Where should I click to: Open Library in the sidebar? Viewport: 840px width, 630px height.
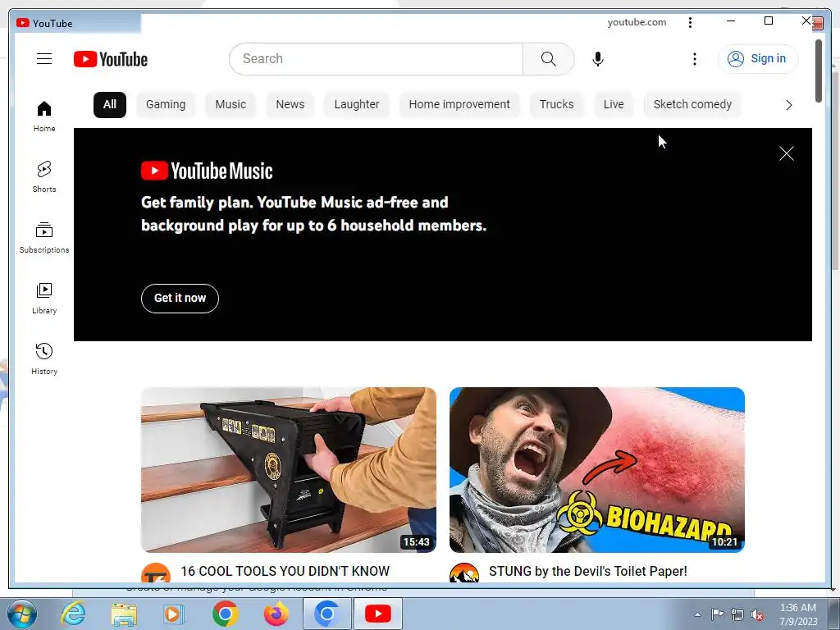tap(44, 299)
